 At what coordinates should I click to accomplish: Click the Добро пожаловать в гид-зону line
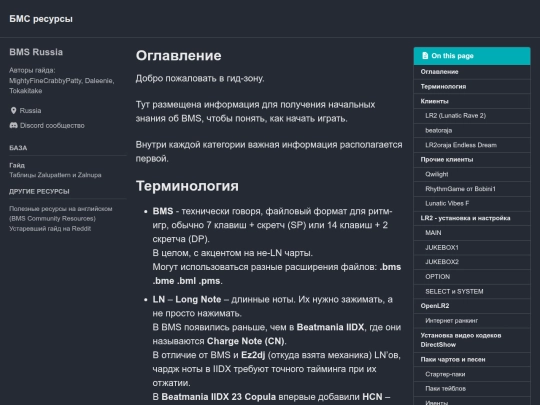coord(200,79)
